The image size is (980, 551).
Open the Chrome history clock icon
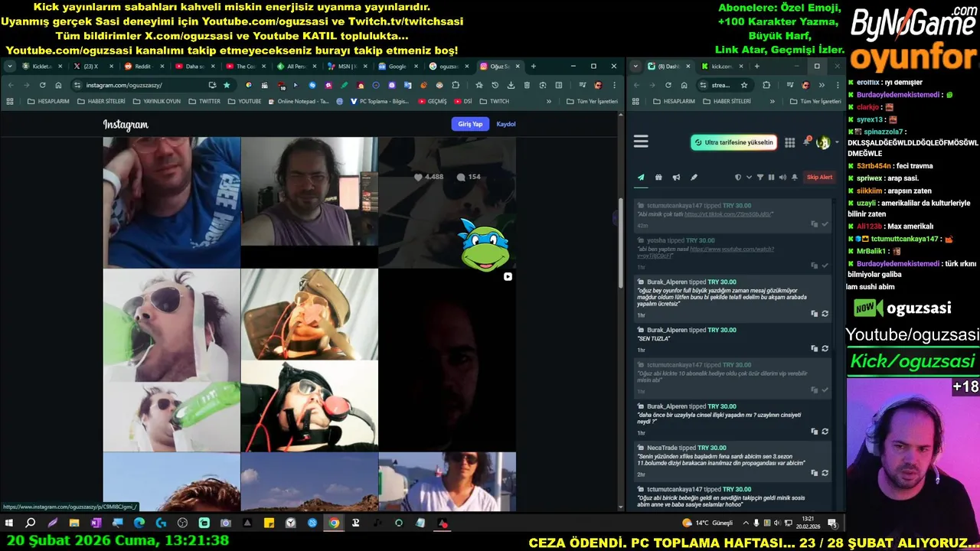(x=495, y=85)
